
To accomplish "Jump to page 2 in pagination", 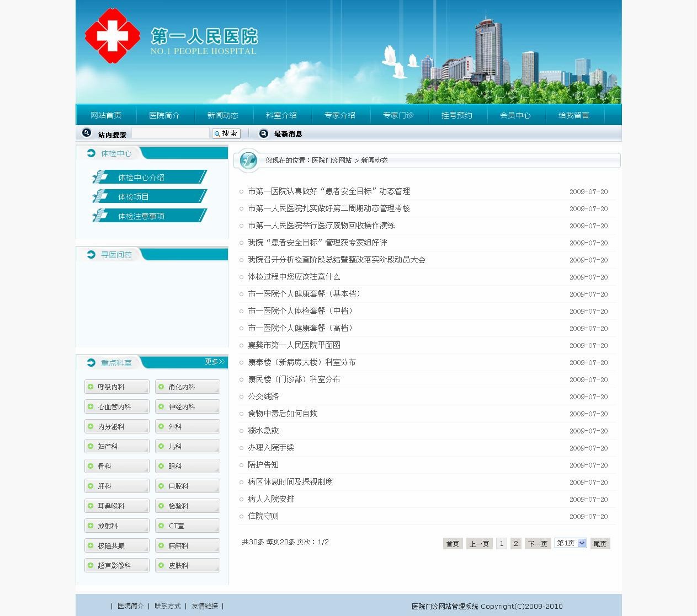I will point(515,544).
